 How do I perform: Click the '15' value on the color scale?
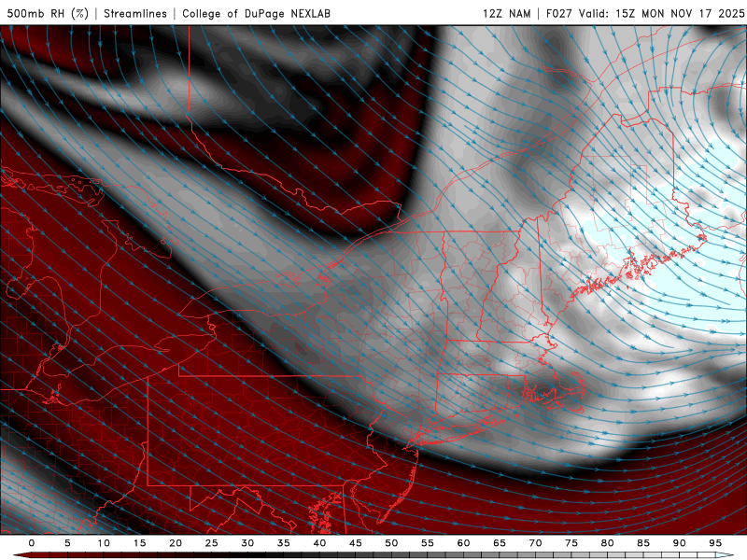click(139, 543)
